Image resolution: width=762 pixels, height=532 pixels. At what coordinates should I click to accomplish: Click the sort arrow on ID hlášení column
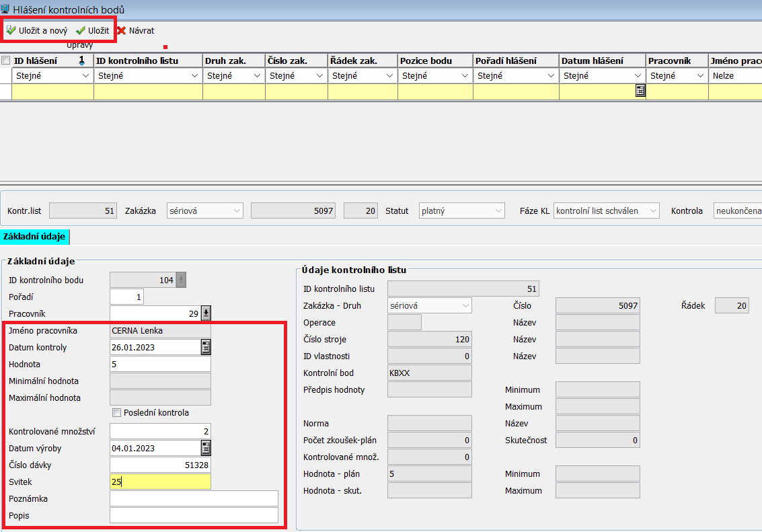click(x=82, y=61)
